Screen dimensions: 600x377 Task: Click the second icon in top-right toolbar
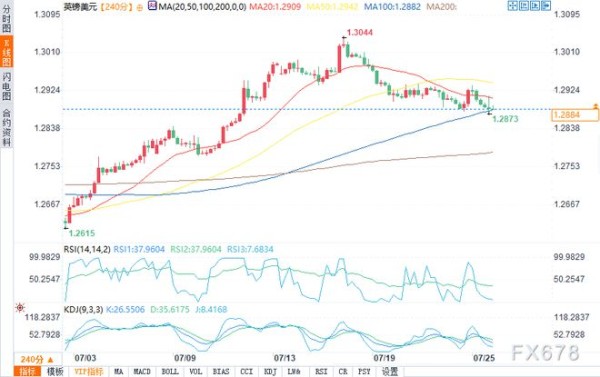[x=524, y=6]
